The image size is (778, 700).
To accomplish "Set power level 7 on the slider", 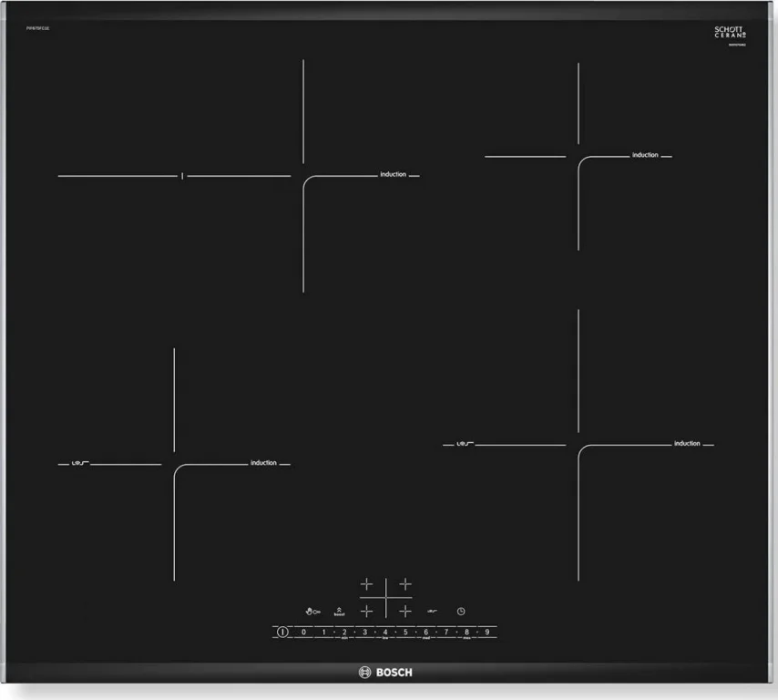I will (x=446, y=632).
